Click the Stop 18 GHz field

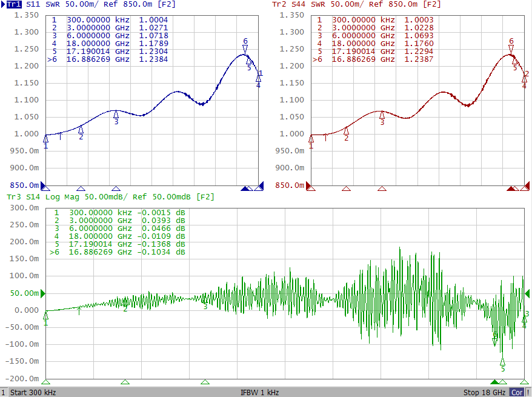(484, 392)
